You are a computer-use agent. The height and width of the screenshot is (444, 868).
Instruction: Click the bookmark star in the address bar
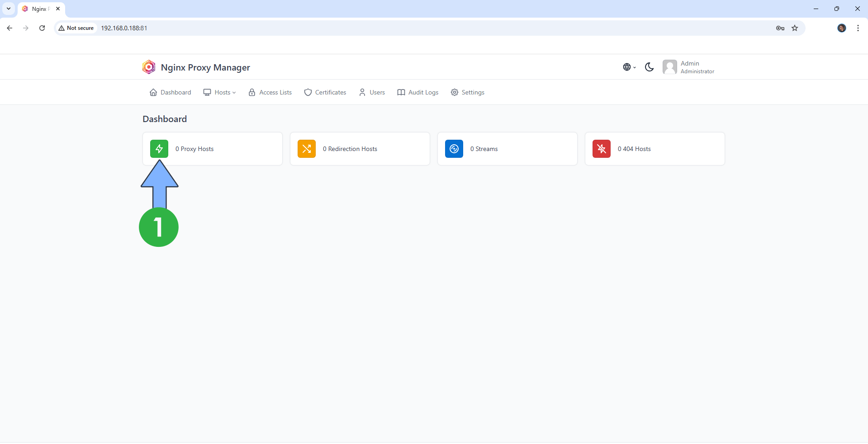click(x=795, y=28)
